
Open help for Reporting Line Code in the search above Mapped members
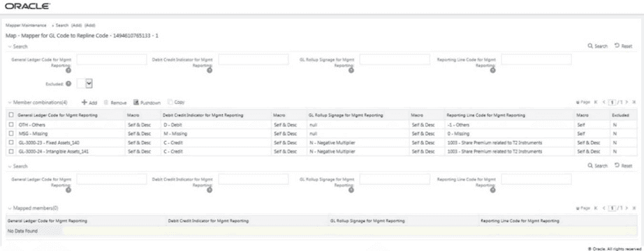493,190
